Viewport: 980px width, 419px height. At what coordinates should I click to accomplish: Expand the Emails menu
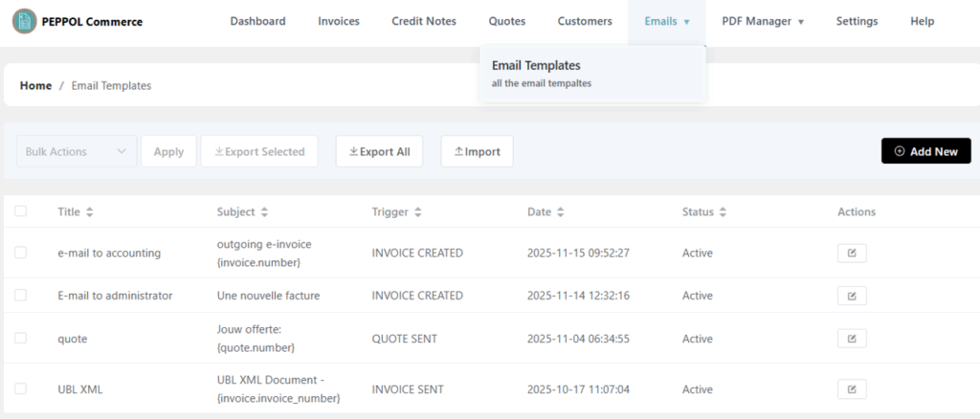[x=667, y=21]
